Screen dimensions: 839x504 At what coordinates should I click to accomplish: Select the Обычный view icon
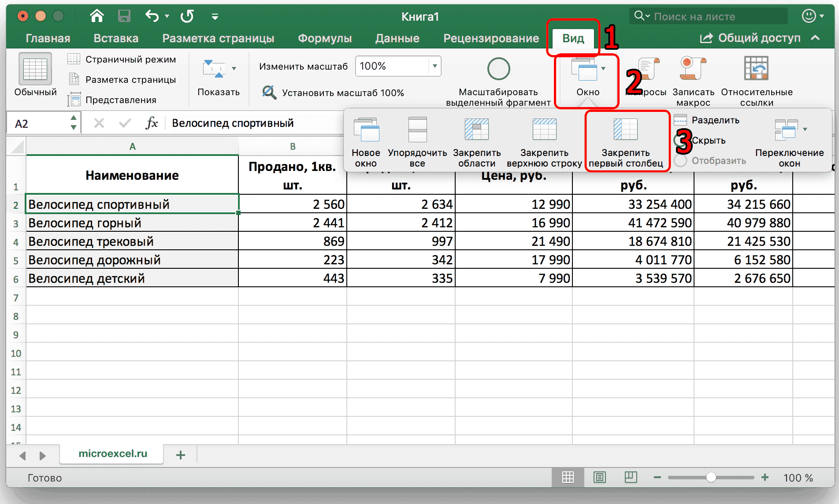coord(35,73)
